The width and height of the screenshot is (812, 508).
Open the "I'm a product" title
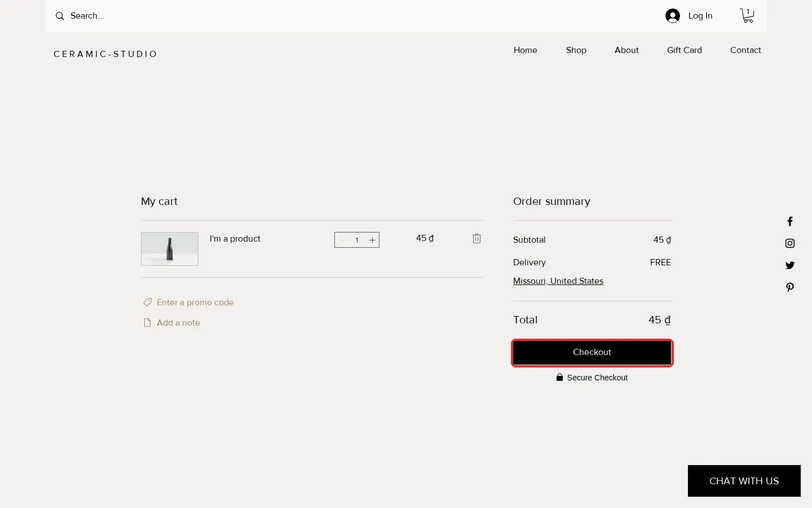pos(235,238)
